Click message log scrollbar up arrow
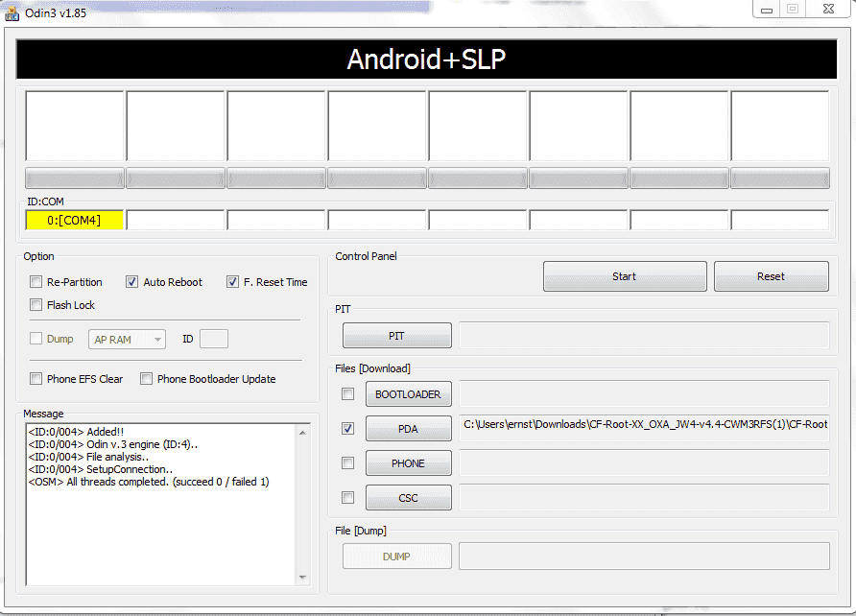 tap(303, 433)
